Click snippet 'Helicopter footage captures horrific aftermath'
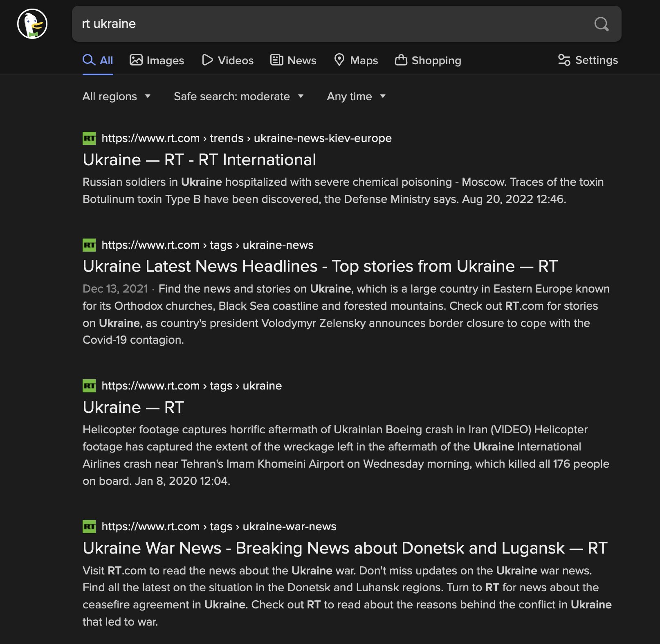The image size is (660, 644). (346, 455)
